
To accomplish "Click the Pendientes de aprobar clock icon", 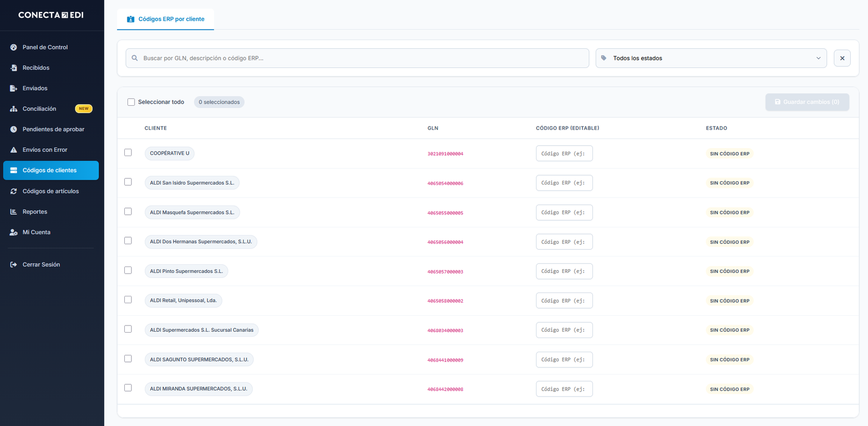I will 14,129.
